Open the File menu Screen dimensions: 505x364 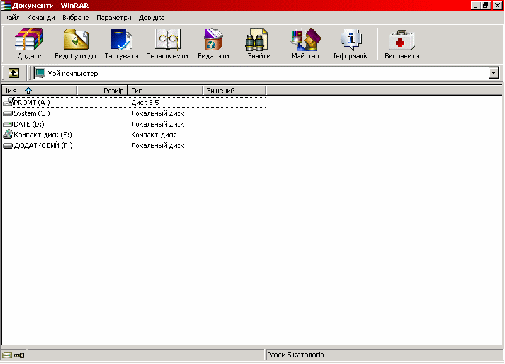[x=13, y=17]
